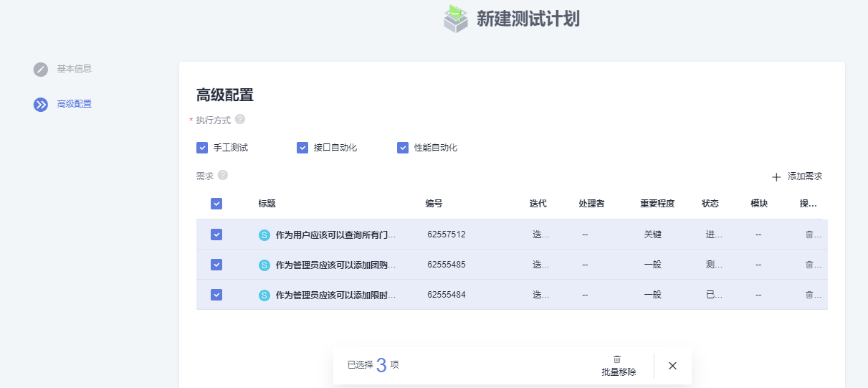Click the help icon beside 需求
Viewport: 868px width, 388px height.
point(223,175)
